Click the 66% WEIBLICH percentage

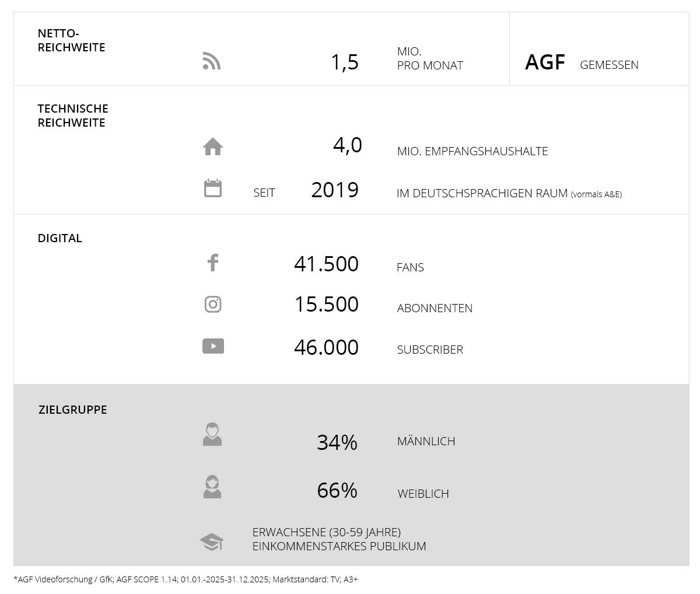[x=337, y=490]
